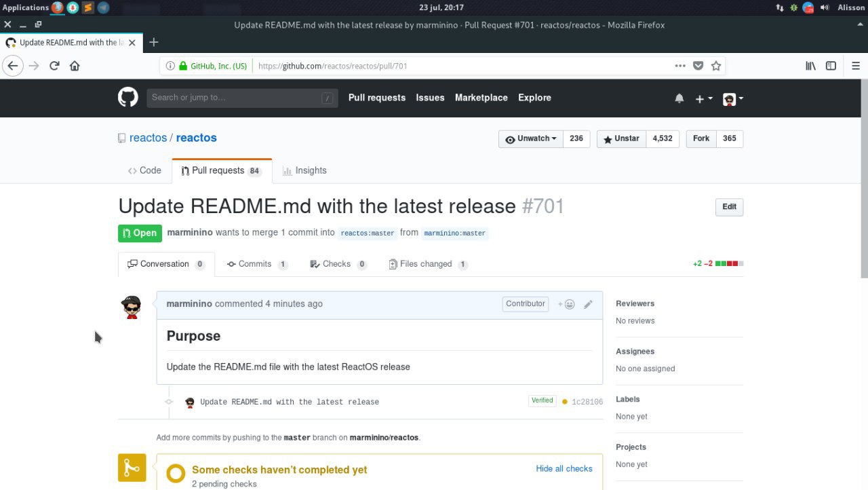868x490 pixels.
Task: Toggle the Firefox sidebar view
Action: tap(831, 66)
